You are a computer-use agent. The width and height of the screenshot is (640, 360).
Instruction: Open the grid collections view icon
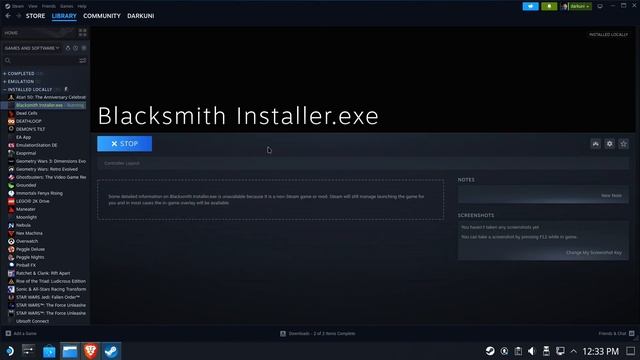click(x=82, y=33)
